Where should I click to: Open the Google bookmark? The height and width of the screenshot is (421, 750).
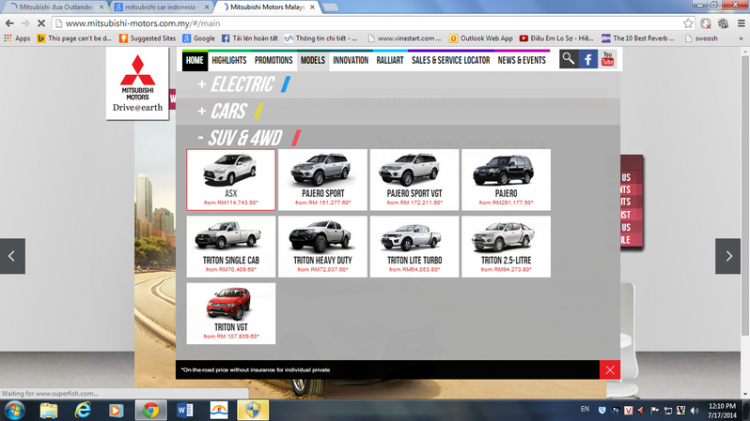[199, 38]
